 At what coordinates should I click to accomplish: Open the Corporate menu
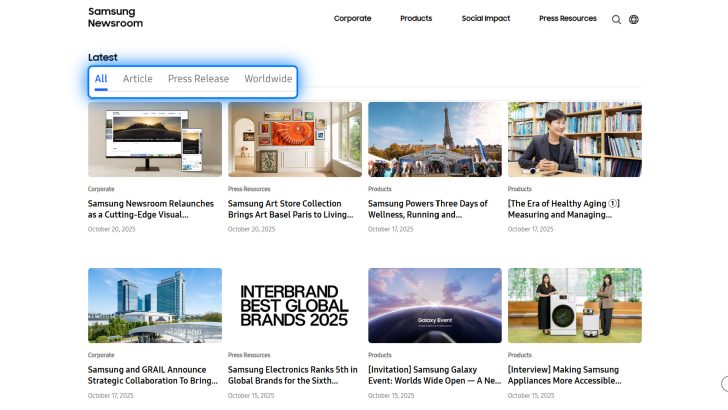click(352, 19)
